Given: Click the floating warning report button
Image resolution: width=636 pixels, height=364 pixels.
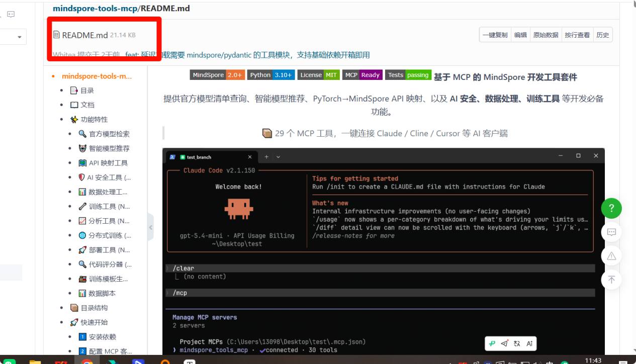Looking at the screenshot, I should [x=611, y=256].
